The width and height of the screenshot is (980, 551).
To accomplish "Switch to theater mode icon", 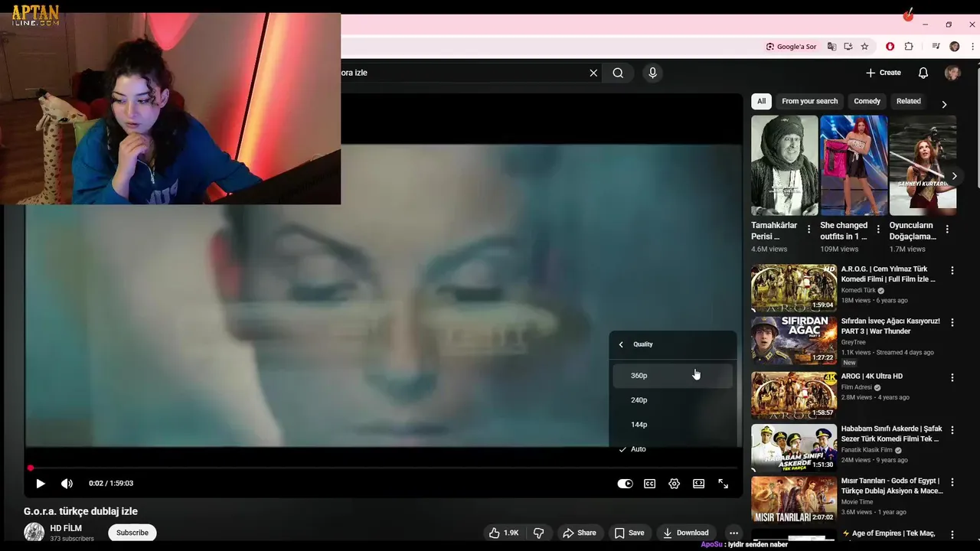I will [x=699, y=484].
